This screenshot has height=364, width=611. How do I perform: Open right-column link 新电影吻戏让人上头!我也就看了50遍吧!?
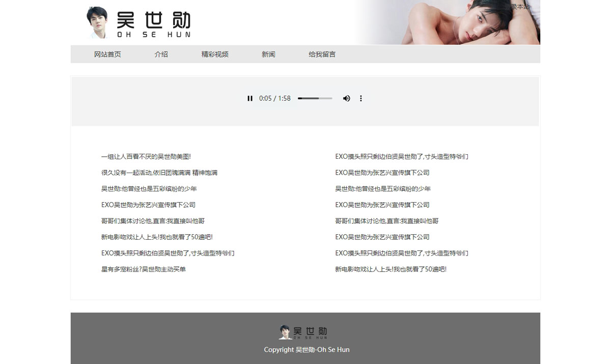[x=391, y=269]
